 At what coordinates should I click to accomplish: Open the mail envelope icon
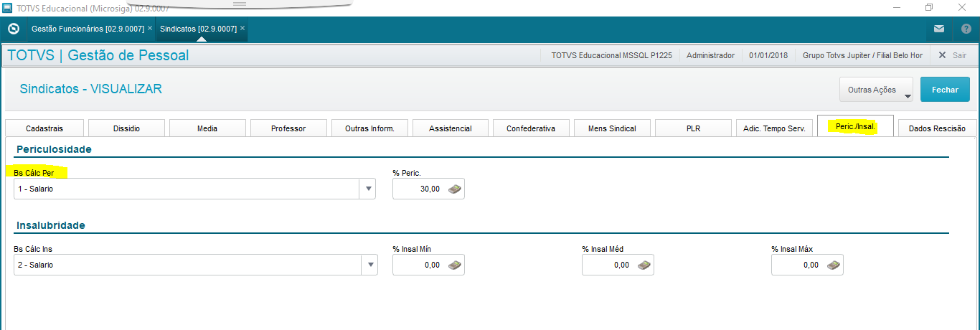pyautogui.click(x=938, y=29)
